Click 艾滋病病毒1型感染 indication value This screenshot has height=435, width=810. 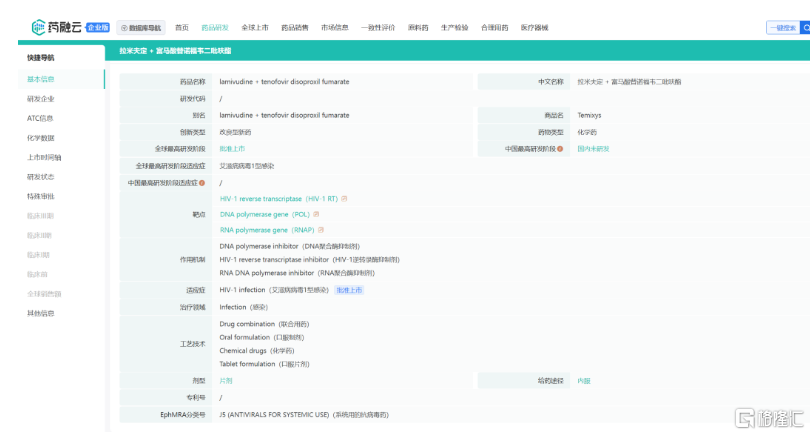(246, 166)
